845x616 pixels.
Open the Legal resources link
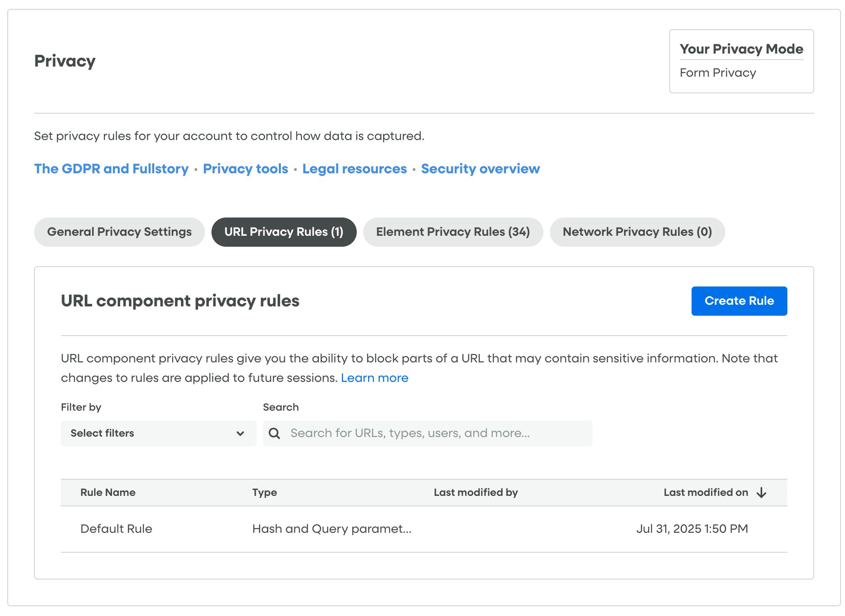(354, 169)
